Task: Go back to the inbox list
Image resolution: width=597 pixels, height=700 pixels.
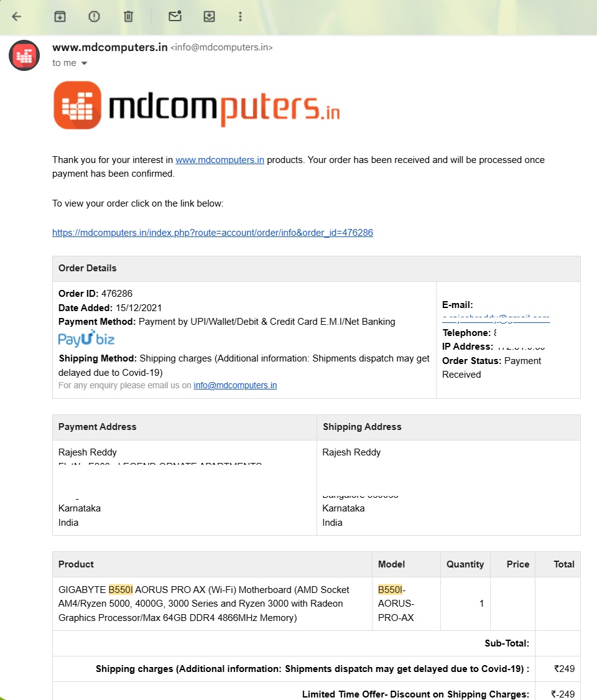Action: [x=17, y=17]
